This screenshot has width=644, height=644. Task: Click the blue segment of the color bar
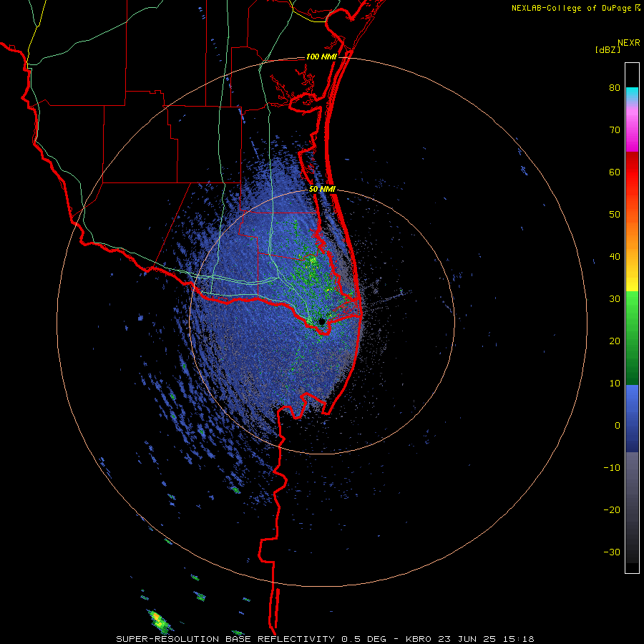(x=632, y=418)
